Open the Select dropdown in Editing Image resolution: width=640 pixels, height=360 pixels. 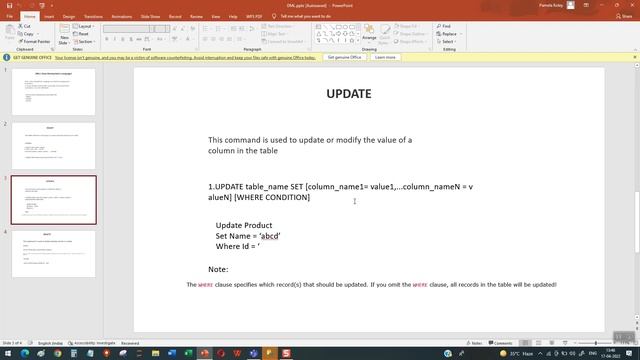click(x=446, y=42)
